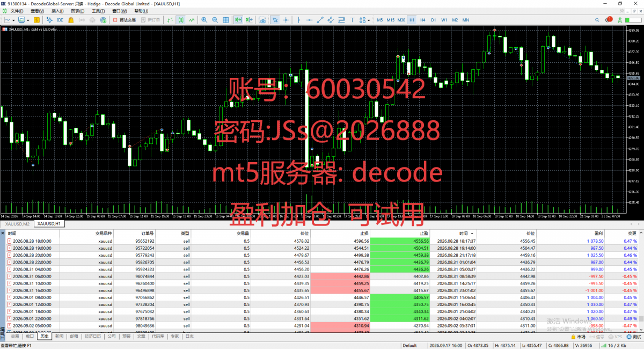
Task: Switch to the 代码库 toolbox tab
Action: tap(158, 336)
